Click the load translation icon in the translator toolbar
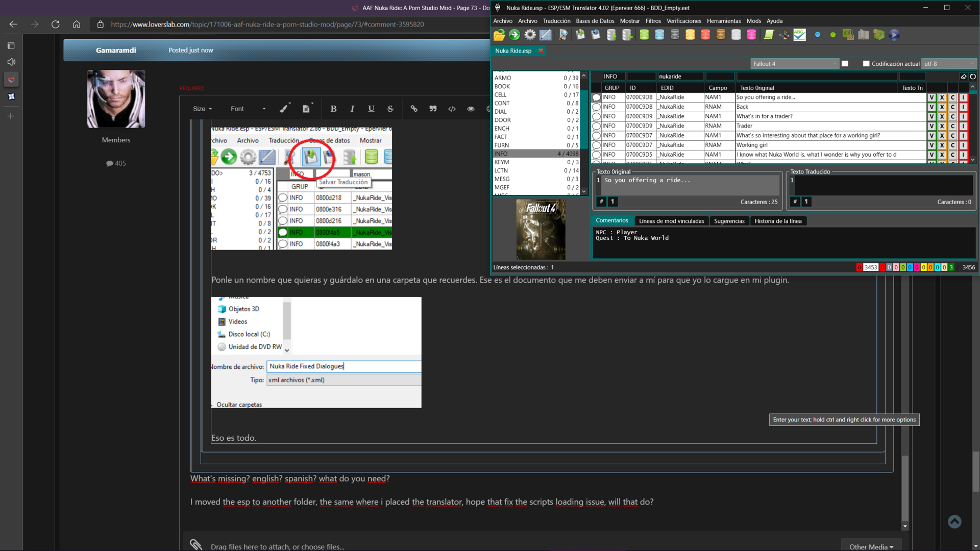Image resolution: width=980 pixels, height=551 pixels. coord(580,35)
